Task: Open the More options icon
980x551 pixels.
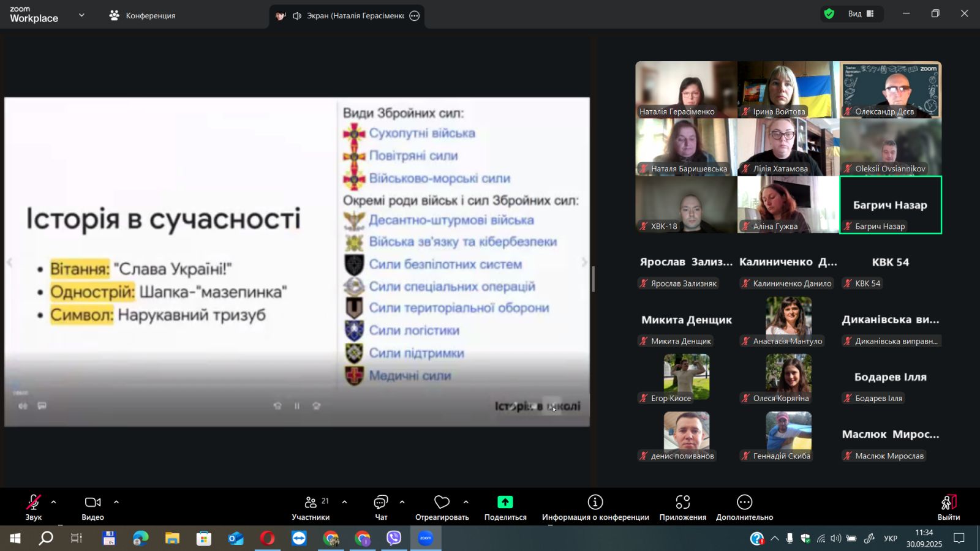Action: pyautogui.click(x=744, y=503)
